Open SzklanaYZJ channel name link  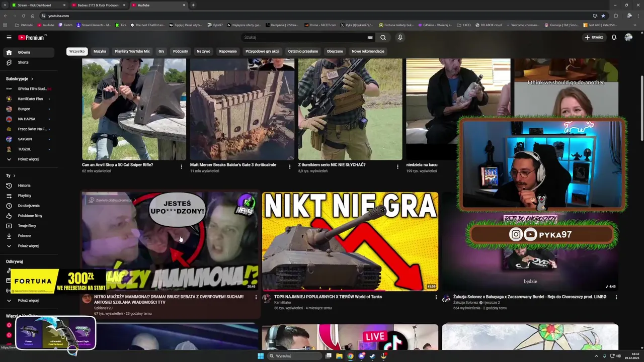coord(103,308)
